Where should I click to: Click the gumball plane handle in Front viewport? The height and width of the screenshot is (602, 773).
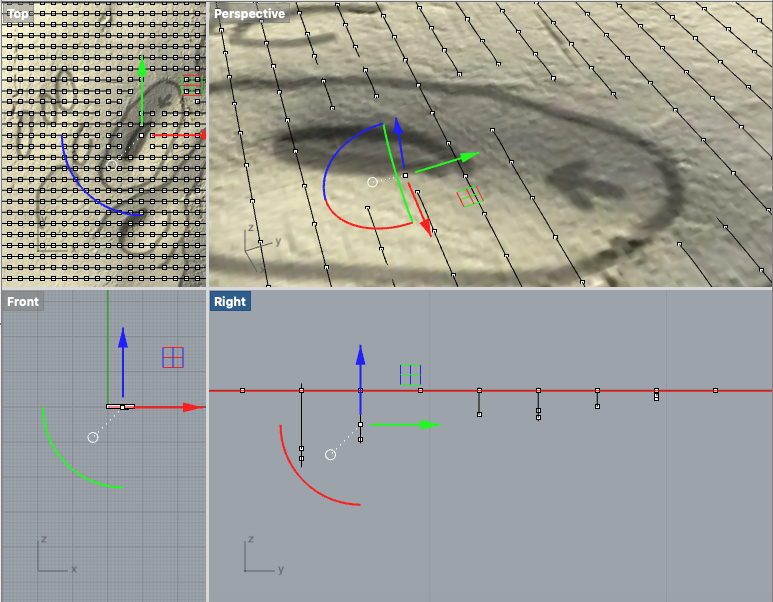coord(173,357)
